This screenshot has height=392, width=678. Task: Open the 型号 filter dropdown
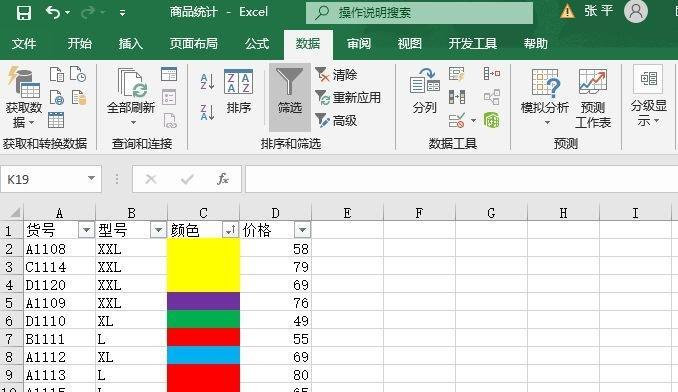tap(158, 230)
